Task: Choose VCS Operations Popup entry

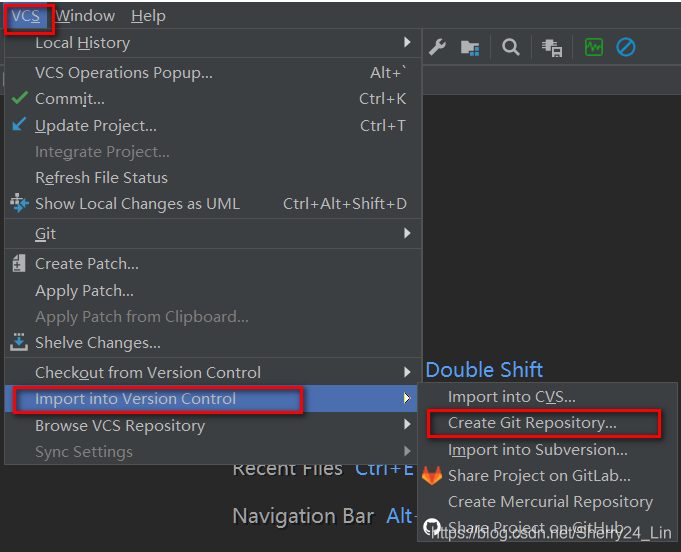Action: 213,73
